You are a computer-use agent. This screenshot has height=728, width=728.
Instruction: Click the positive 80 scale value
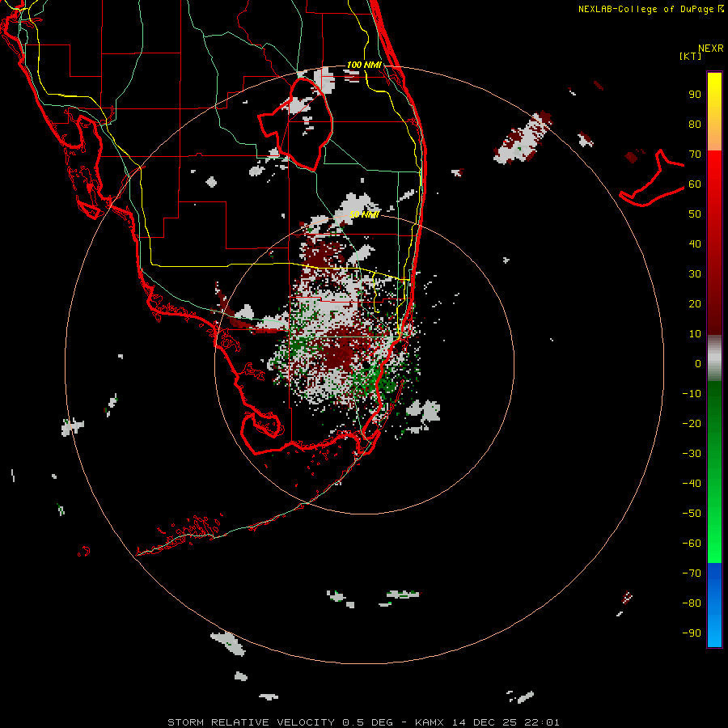(x=695, y=125)
